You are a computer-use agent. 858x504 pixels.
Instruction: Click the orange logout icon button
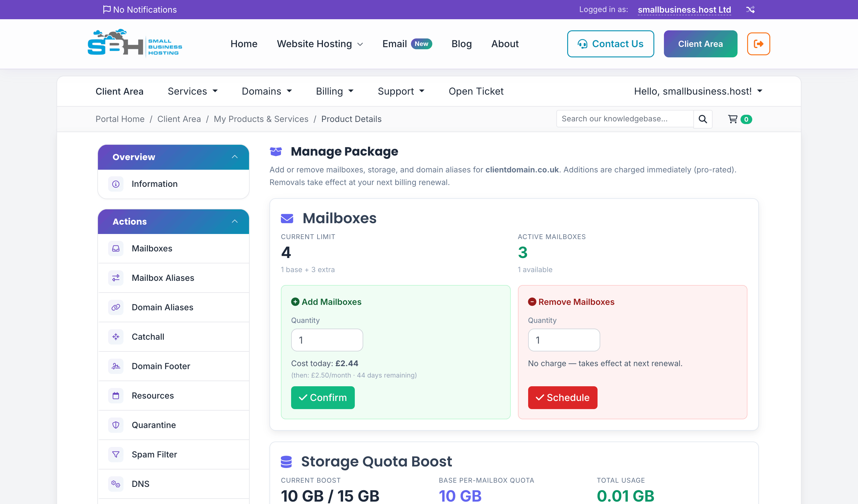[x=758, y=44]
